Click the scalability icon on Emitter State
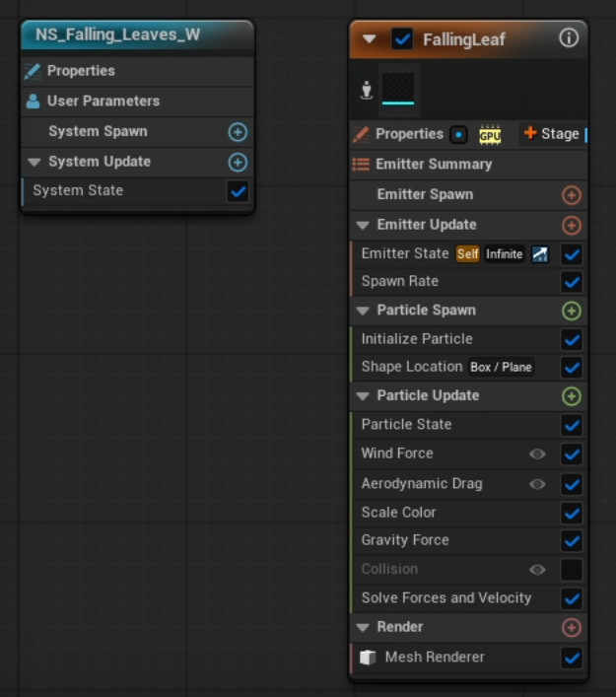The image size is (616, 697). [x=539, y=254]
